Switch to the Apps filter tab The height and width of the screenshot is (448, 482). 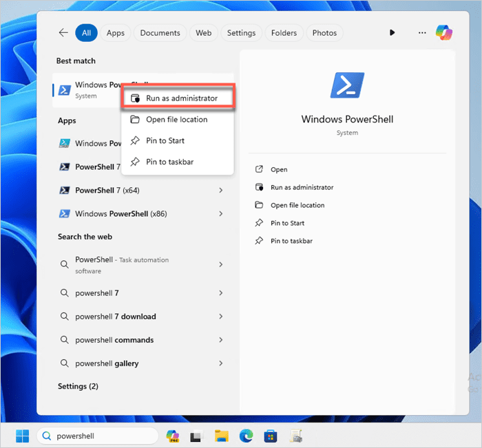pos(116,33)
